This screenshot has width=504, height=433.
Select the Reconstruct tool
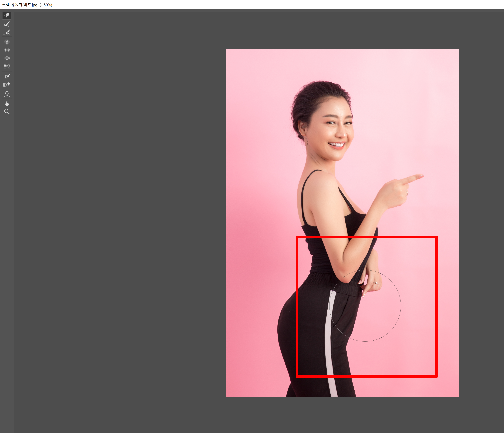(7, 24)
